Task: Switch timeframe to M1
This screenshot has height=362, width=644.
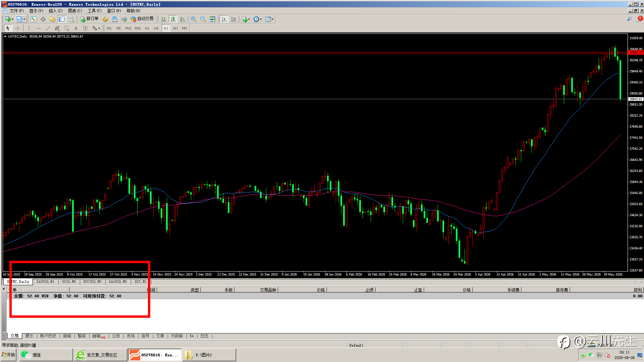Action: [109, 28]
